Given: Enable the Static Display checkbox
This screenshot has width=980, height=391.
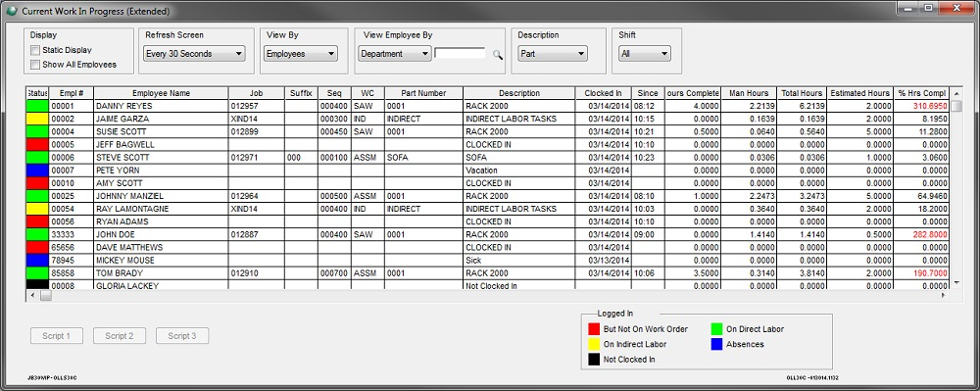Looking at the screenshot, I should click(x=35, y=50).
